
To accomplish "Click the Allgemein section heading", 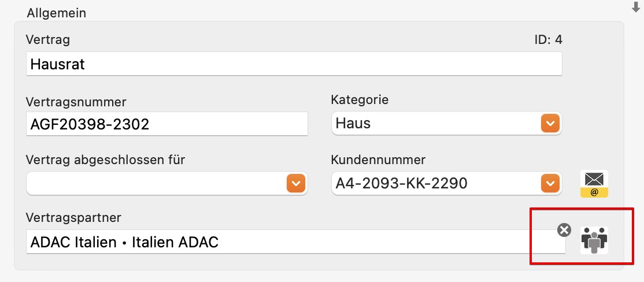I will pyautogui.click(x=57, y=13).
